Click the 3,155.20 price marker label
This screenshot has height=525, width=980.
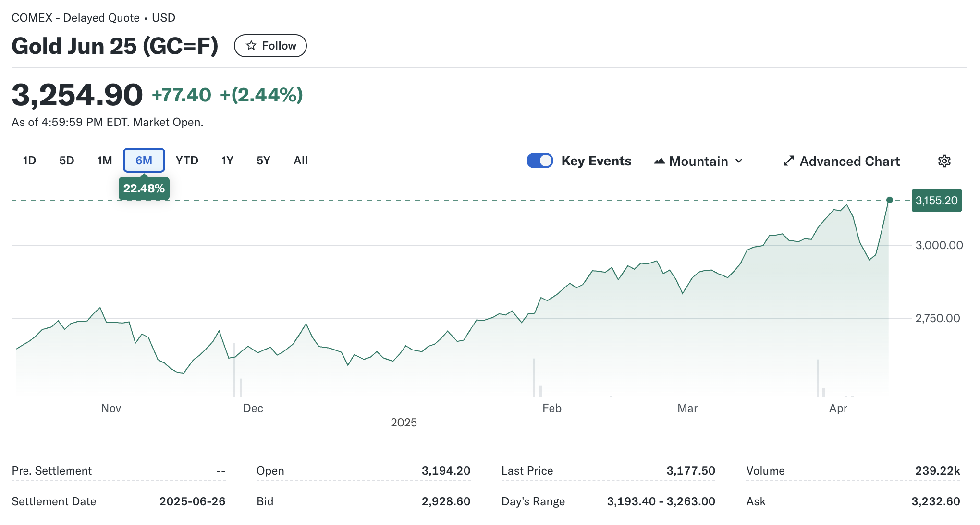click(x=936, y=200)
